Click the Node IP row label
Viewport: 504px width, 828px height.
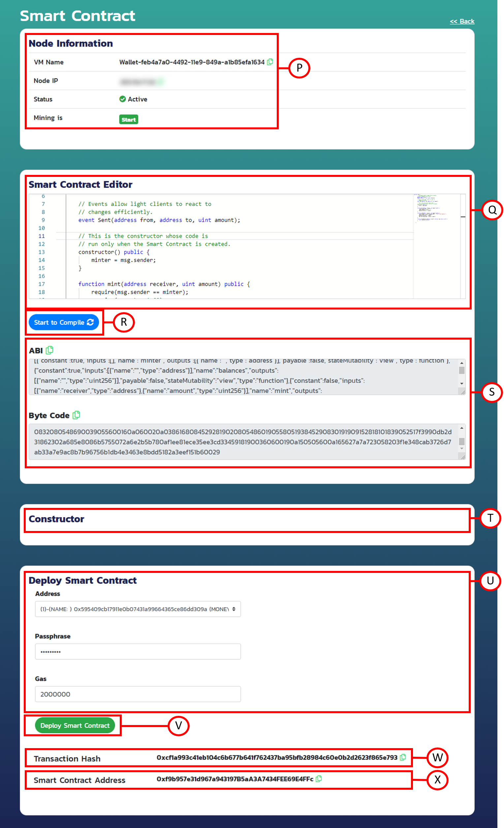(46, 81)
